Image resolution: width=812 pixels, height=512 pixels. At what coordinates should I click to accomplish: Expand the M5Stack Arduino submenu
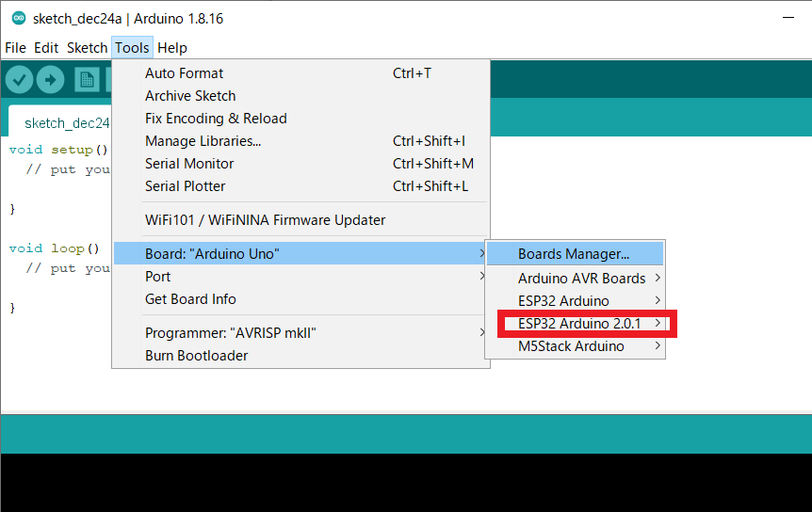coord(571,346)
